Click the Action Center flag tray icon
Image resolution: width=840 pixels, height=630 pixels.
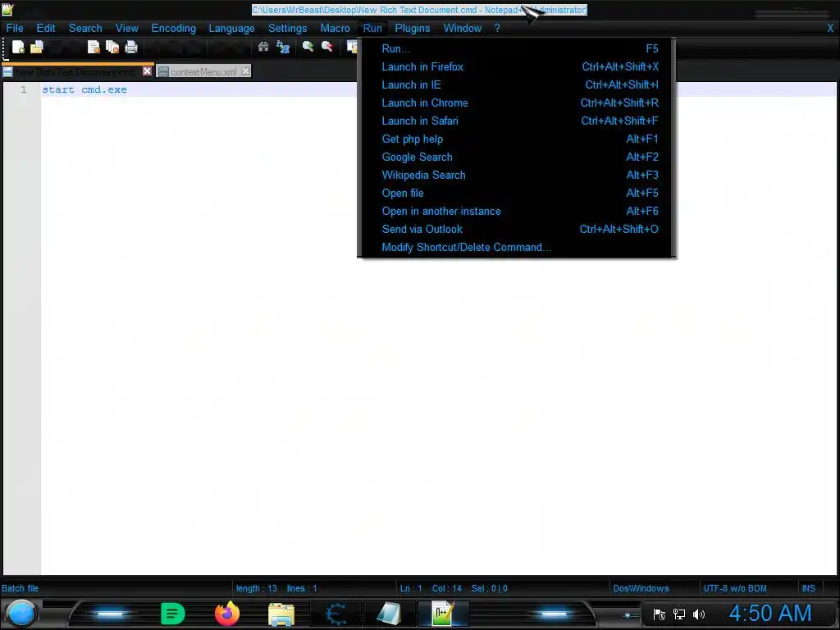click(660, 614)
